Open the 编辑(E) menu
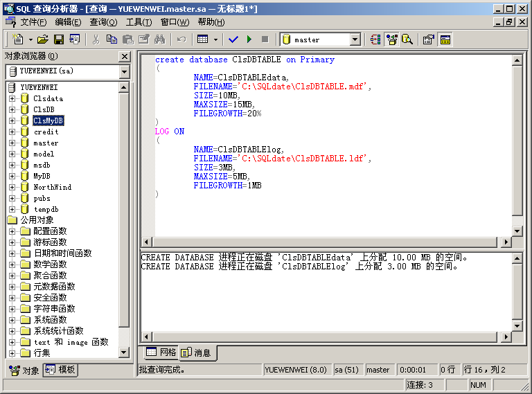The image size is (532, 394). click(68, 22)
